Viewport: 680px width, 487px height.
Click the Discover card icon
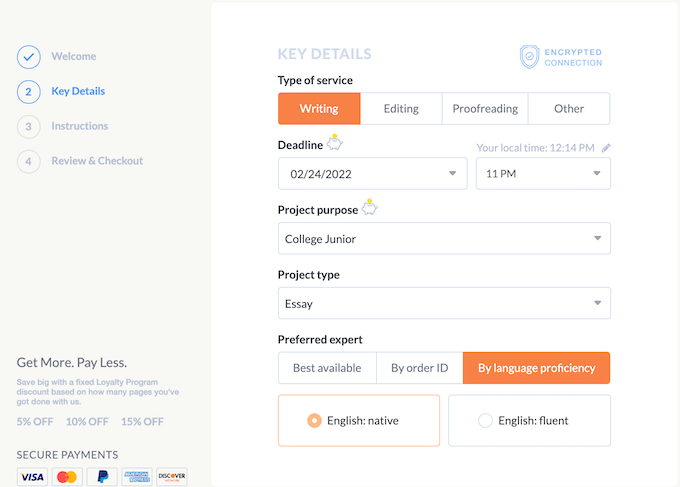pyautogui.click(x=172, y=477)
